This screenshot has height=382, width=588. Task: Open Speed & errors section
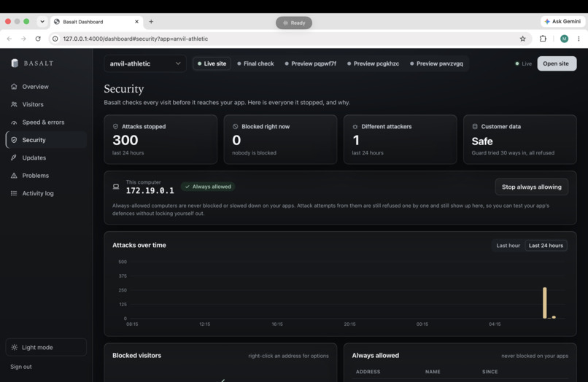tap(46, 122)
